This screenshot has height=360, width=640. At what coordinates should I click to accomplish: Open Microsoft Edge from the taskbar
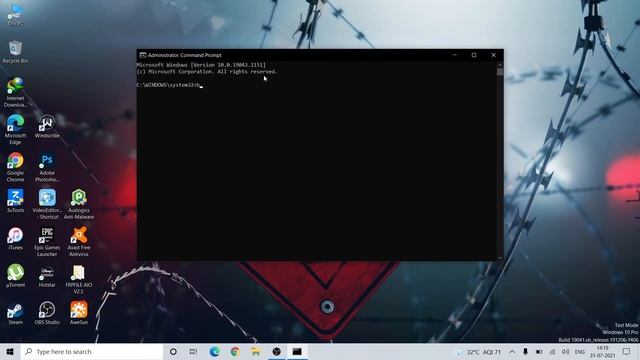point(214,351)
